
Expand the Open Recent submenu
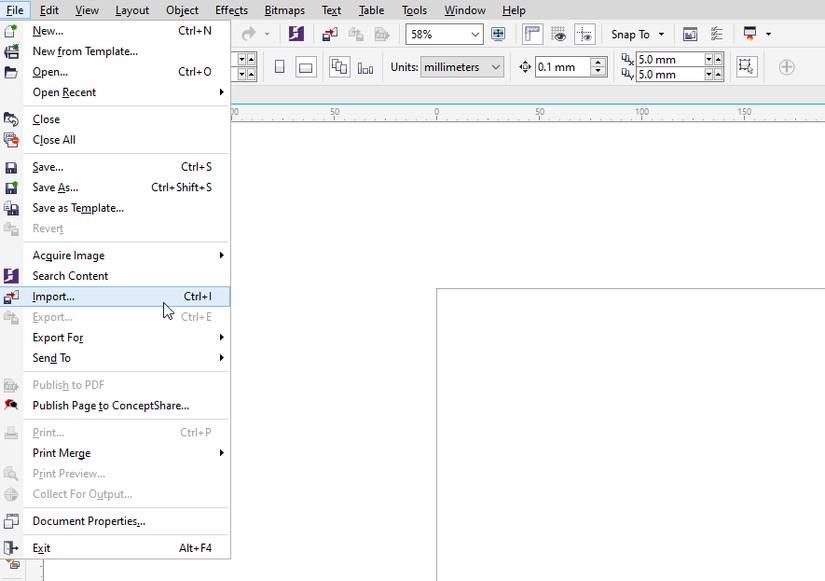click(64, 92)
